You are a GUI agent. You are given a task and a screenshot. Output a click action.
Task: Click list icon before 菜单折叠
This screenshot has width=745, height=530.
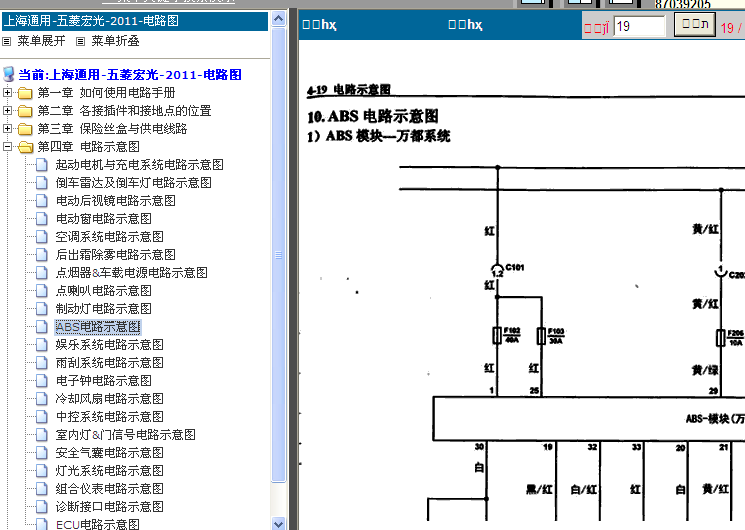click(81, 41)
